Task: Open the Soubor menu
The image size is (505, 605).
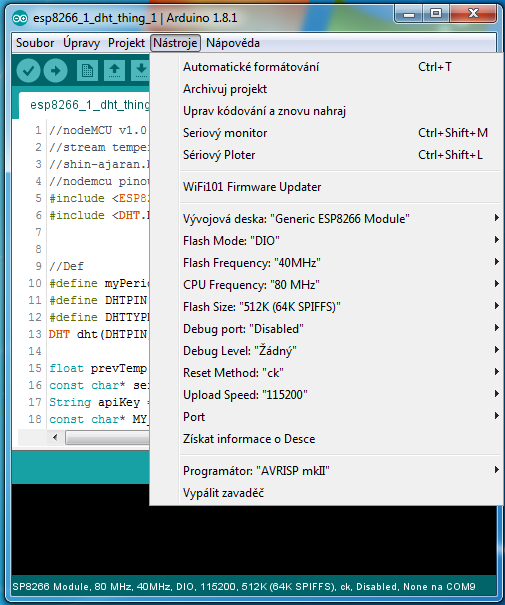Action: tap(35, 43)
